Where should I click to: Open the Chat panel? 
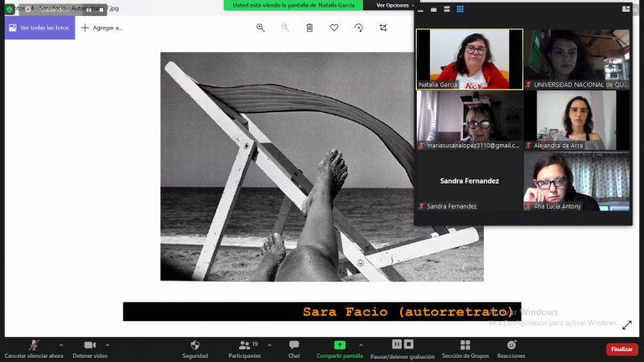coord(293,345)
